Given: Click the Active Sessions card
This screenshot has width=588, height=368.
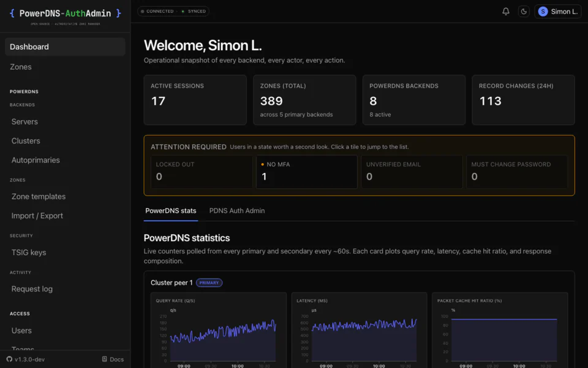Looking at the screenshot, I should point(195,100).
